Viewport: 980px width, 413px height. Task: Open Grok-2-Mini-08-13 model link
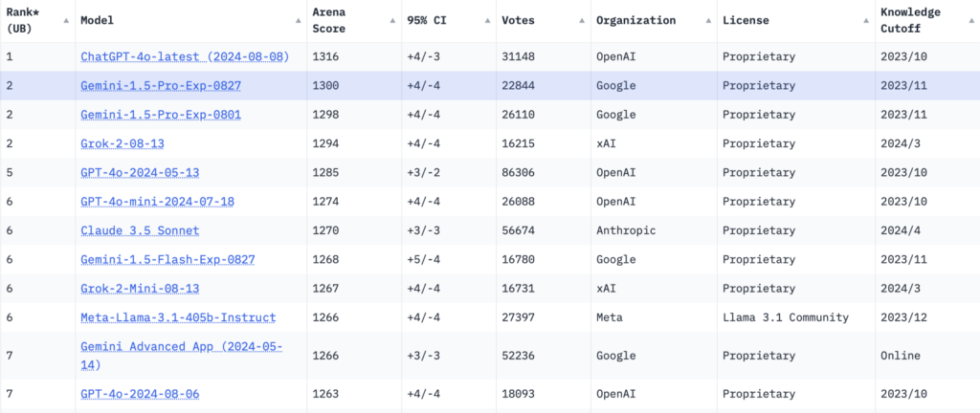tap(140, 288)
